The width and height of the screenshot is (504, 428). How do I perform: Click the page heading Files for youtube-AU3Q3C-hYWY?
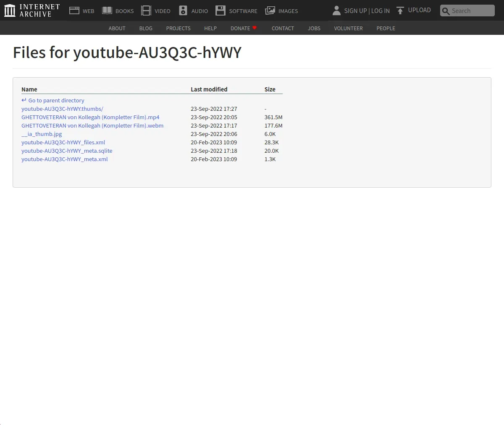pyautogui.click(x=127, y=53)
